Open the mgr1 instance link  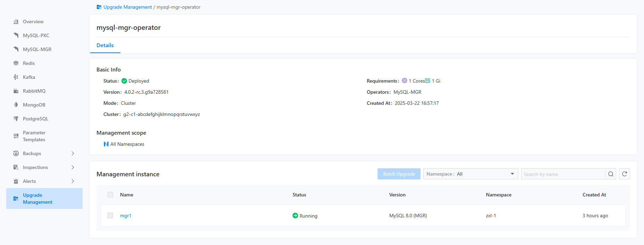click(x=126, y=216)
